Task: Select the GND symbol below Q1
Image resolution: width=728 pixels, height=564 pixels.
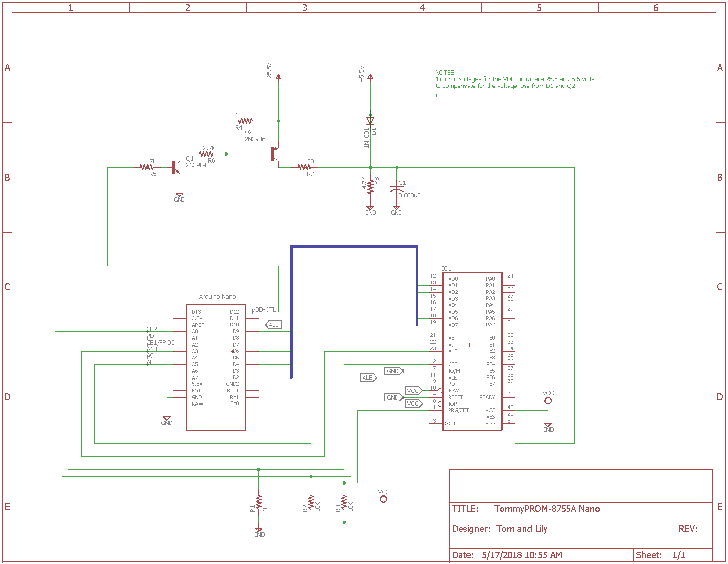Action: 180,197
